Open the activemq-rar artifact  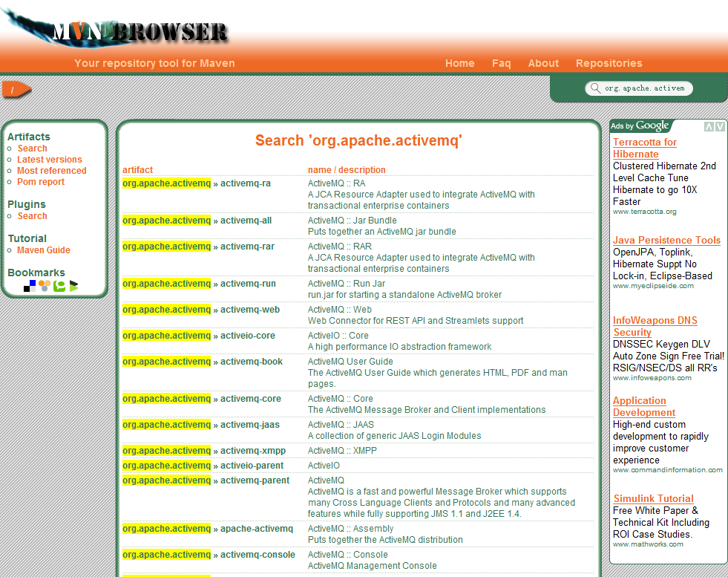[x=247, y=247]
